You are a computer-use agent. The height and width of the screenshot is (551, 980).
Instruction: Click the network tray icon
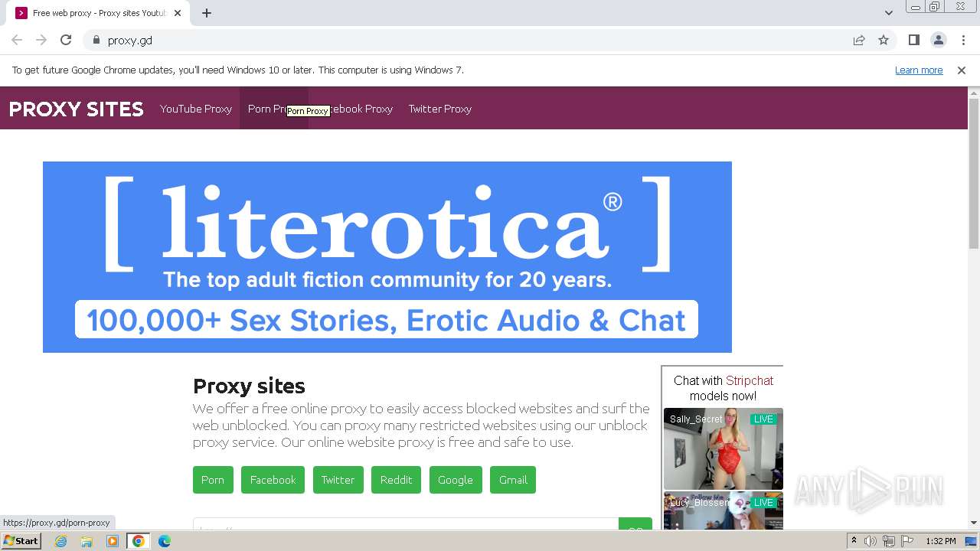click(x=888, y=541)
